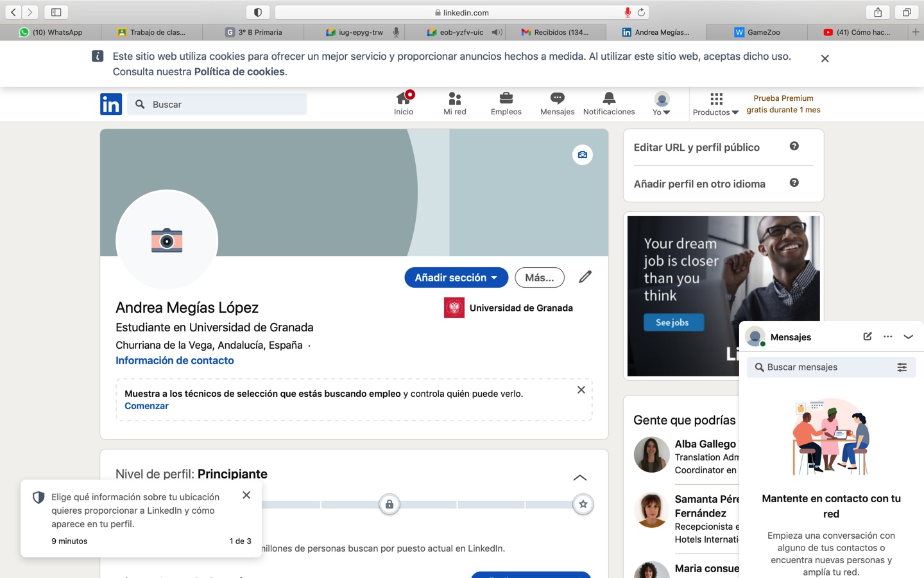
Task: Open Mensajes speech bubble icon
Action: click(557, 98)
